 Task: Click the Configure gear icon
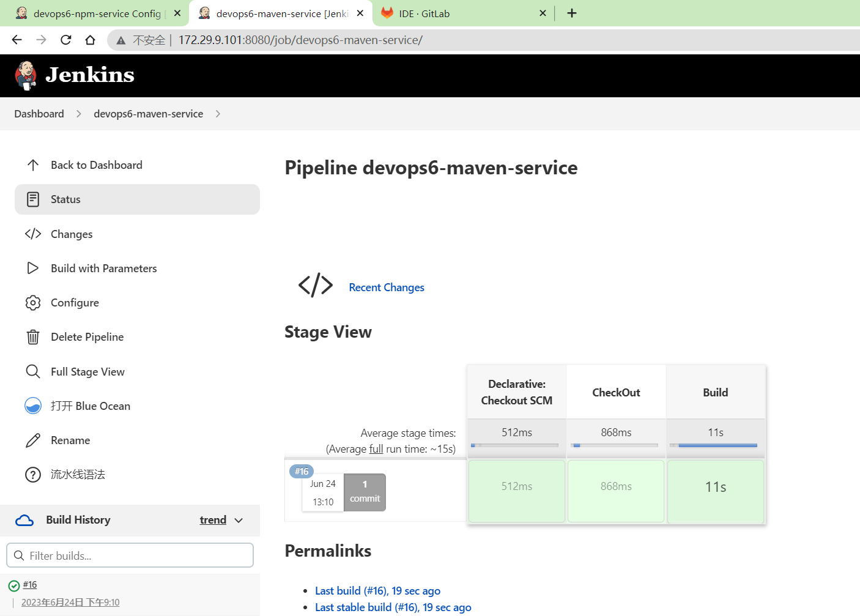point(33,303)
